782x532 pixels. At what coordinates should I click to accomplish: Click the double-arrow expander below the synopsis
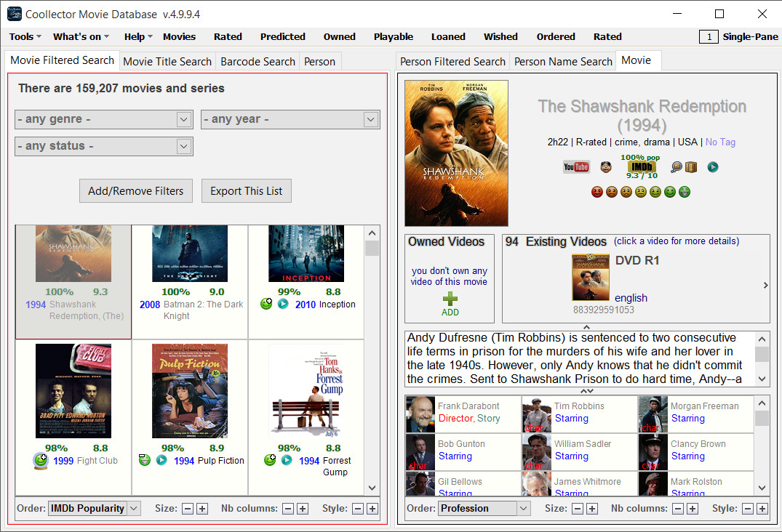point(586,391)
